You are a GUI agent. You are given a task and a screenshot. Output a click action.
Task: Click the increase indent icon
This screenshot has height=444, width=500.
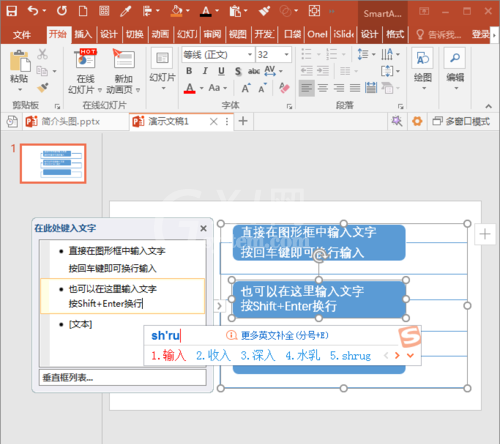[323, 71]
